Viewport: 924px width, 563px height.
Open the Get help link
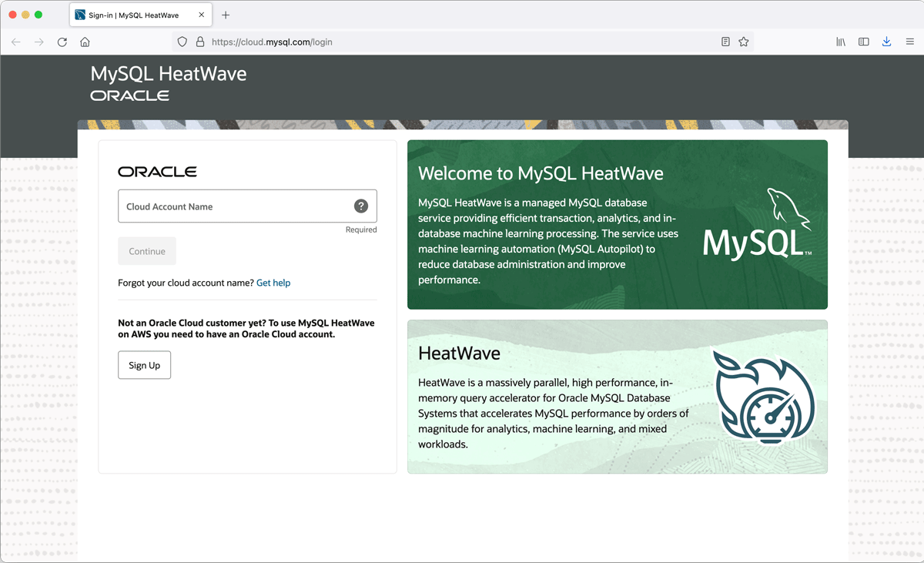coord(273,283)
